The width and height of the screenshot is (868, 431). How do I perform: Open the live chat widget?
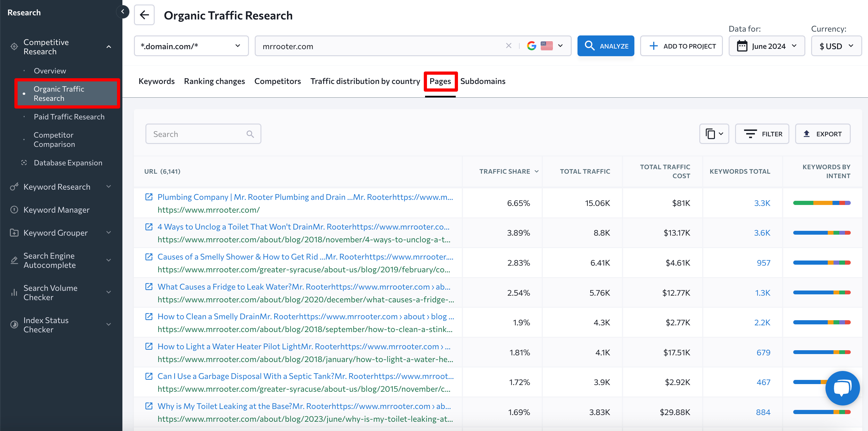(x=842, y=388)
